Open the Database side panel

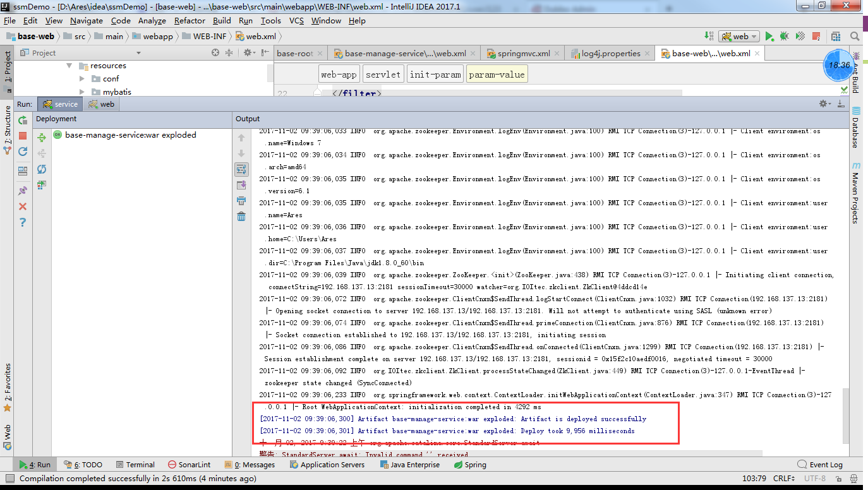pyautogui.click(x=855, y=128)
